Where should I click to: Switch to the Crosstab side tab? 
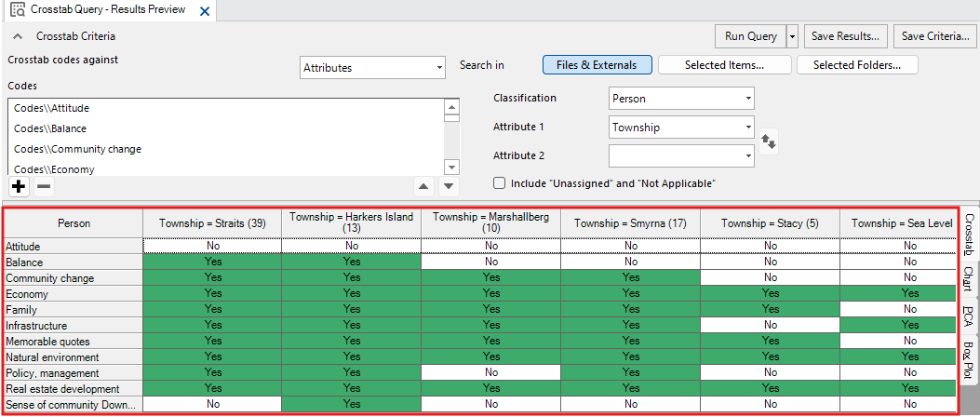pos(968,235)
